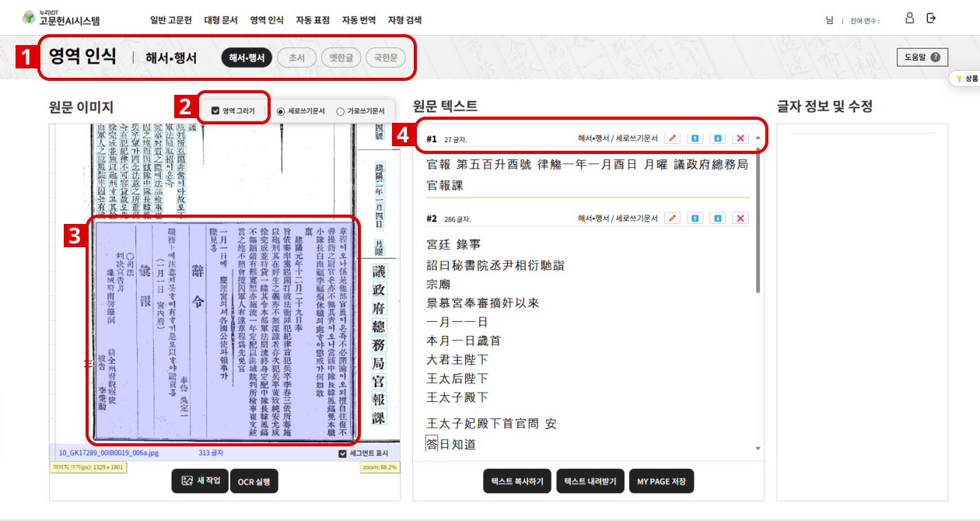
Task: Open the 대형 문서 menu
Action: pos(221,20)
